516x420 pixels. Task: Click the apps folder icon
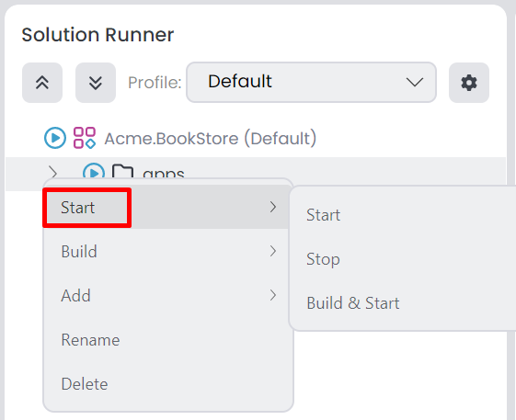coord(122,172)
